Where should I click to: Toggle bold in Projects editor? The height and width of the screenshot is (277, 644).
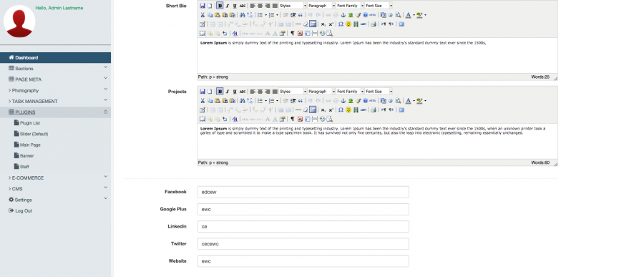tap(220, 91)
